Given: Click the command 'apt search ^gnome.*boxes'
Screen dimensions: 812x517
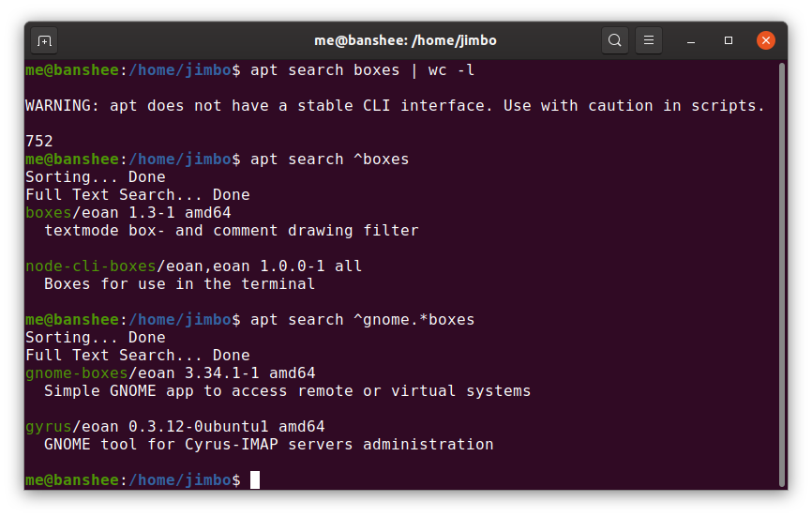Looking at the screenshot, I should click(x=362, y=320).
